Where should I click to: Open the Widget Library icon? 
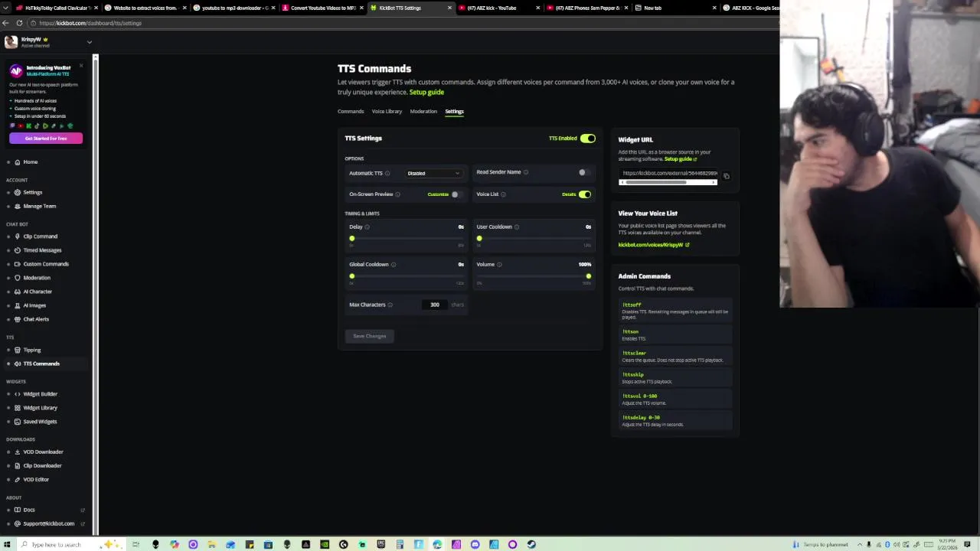coord(18,408)
